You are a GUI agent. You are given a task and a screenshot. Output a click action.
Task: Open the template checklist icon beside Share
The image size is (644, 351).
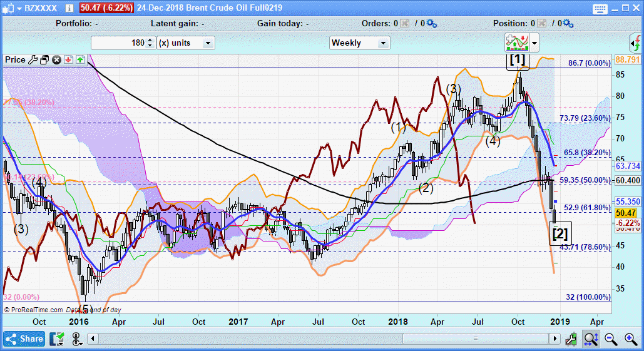click(57, 338)
